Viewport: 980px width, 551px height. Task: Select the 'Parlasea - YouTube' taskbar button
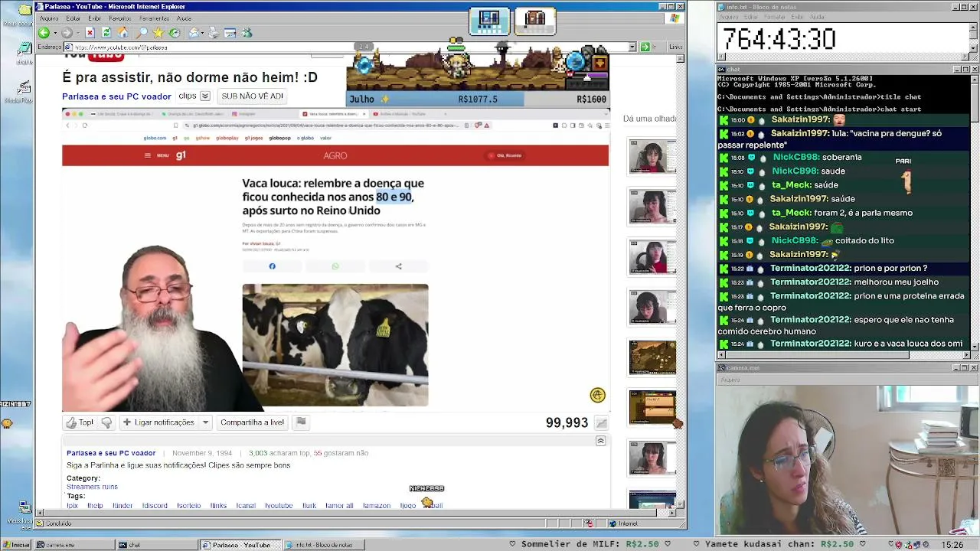240,545
